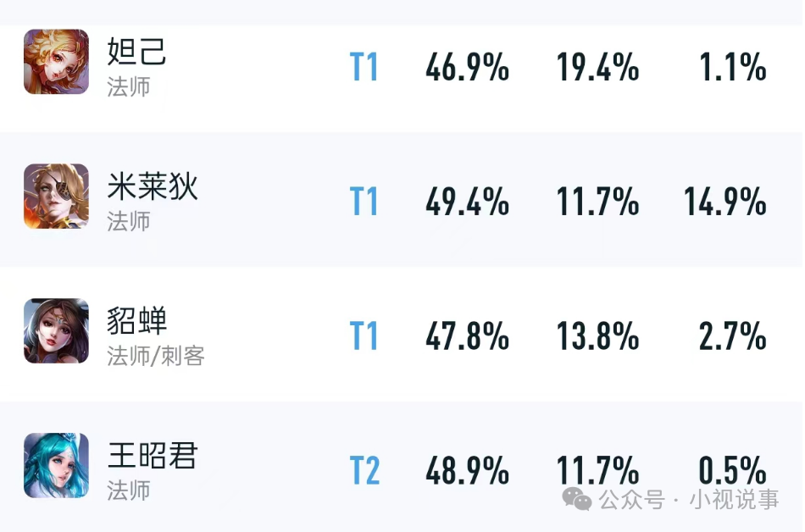The height and width of the screenshot is (532, 805).
Task: Select hero name 米莱狄
Action: click(152, 186)
